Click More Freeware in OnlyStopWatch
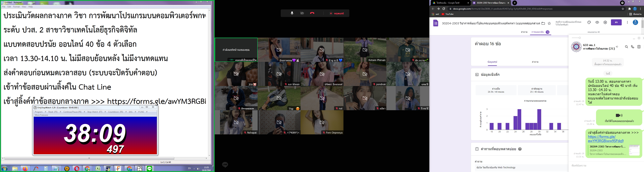This screenshot has height=172, width=644. [x=41, y=115]
